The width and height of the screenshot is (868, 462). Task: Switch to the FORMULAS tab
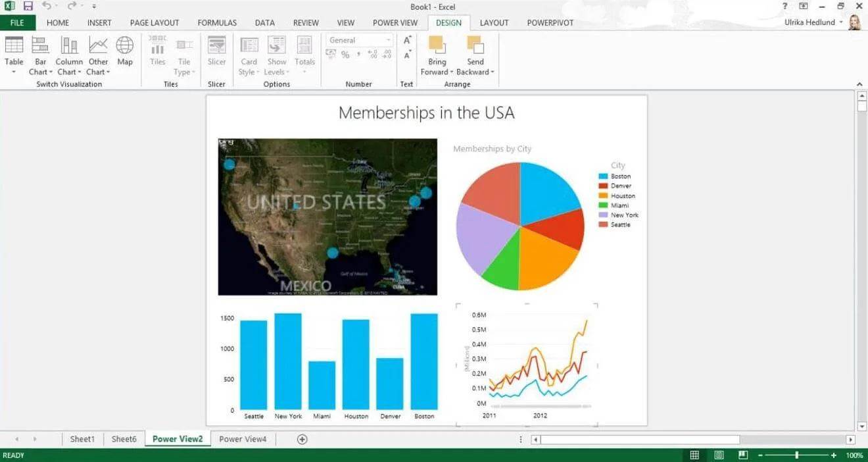217,22
